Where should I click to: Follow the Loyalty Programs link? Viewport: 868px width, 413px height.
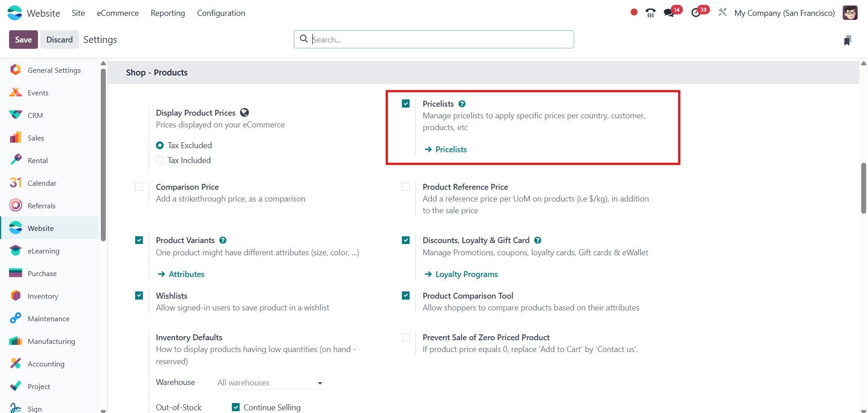tap(466, 274)
